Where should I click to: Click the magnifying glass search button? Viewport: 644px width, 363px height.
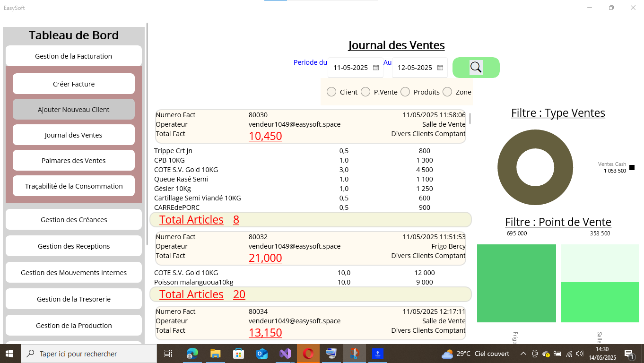[476, 68]
